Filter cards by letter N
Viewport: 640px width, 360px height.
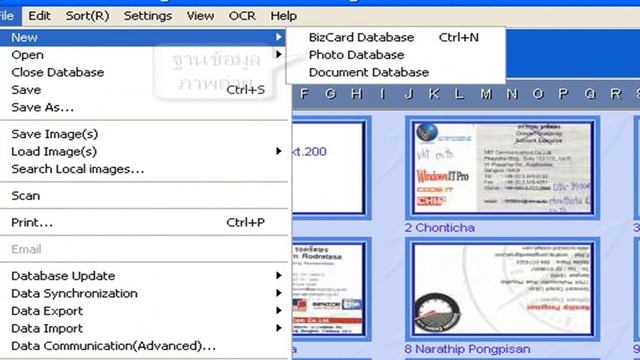512,94
